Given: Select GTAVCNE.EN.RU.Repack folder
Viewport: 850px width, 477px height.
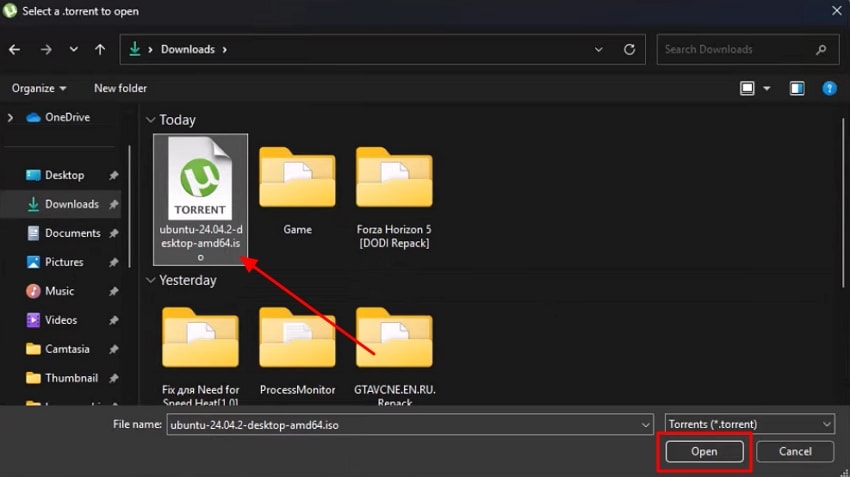Looking at the screenshot, I should click(394, 356).
